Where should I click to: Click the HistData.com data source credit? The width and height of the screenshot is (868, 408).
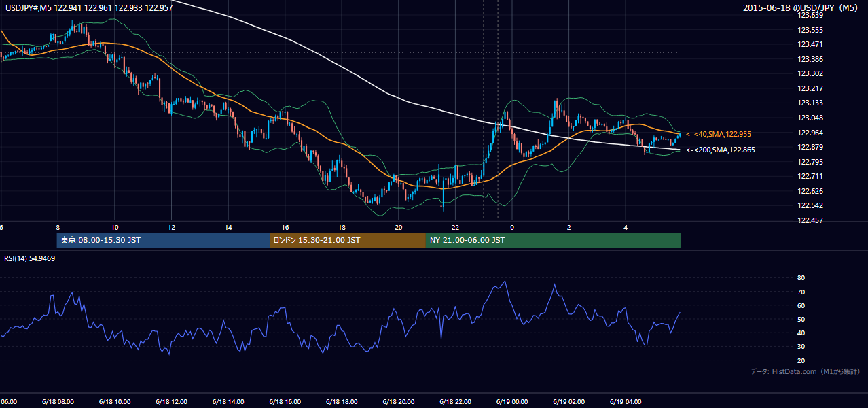(805, 371)
